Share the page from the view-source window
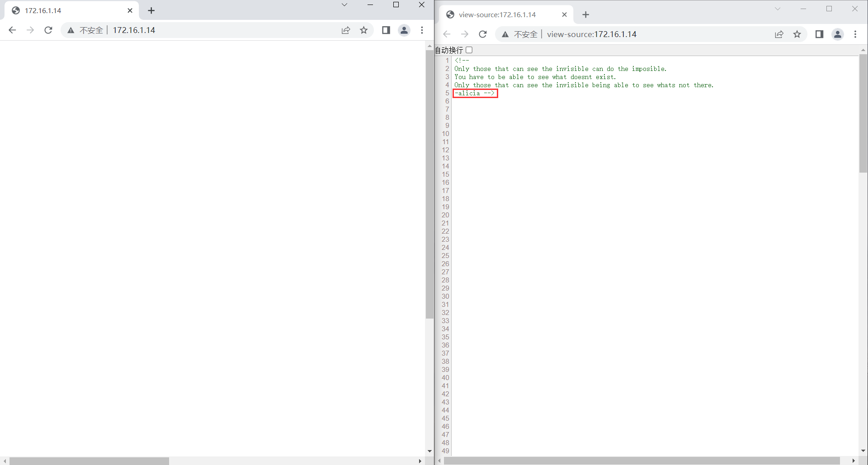868x465 pixels. coord(779,34)
